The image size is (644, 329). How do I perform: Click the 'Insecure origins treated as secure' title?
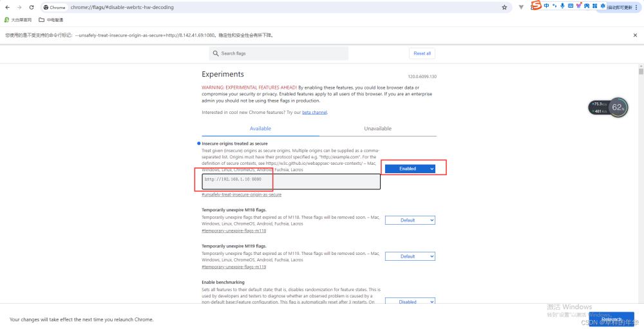pos(234,144)
